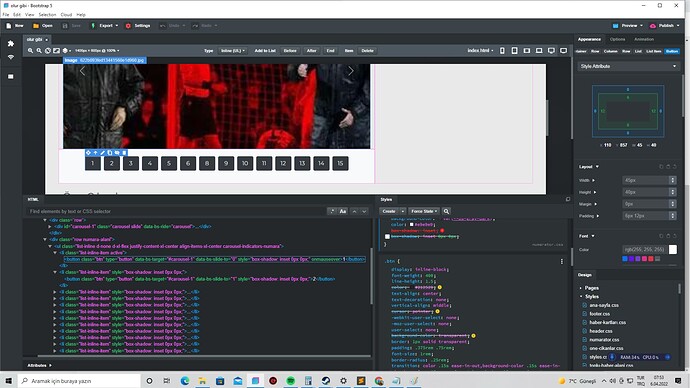Screen dimensions: 690x388
Task: Click the End button in Add to List
Action: 330,51
